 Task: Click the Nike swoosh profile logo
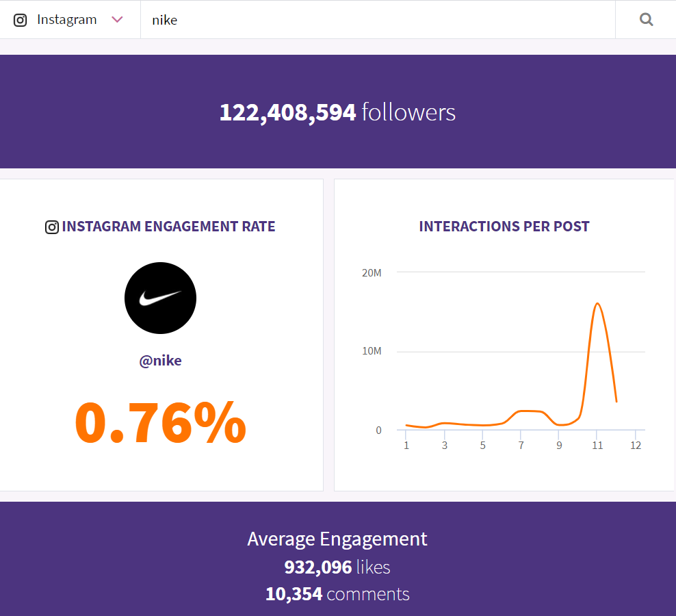click(x=160, y=298)
